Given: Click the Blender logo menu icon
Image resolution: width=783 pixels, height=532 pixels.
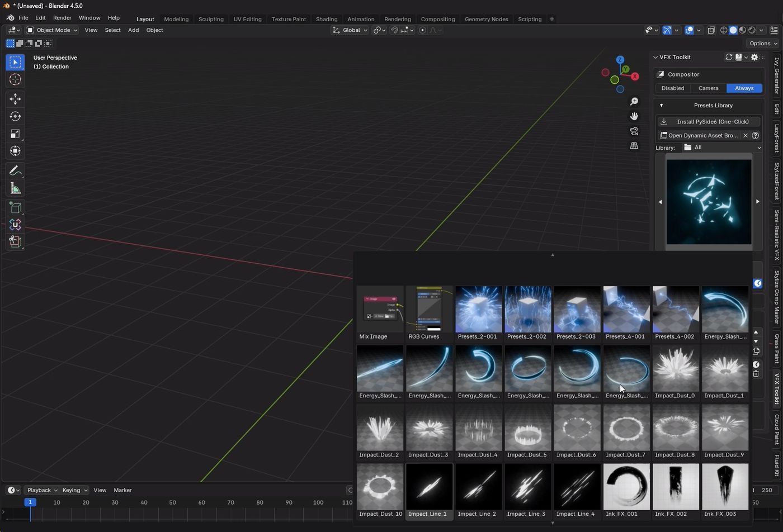Looking at the screenshot, I should point(10,18).
